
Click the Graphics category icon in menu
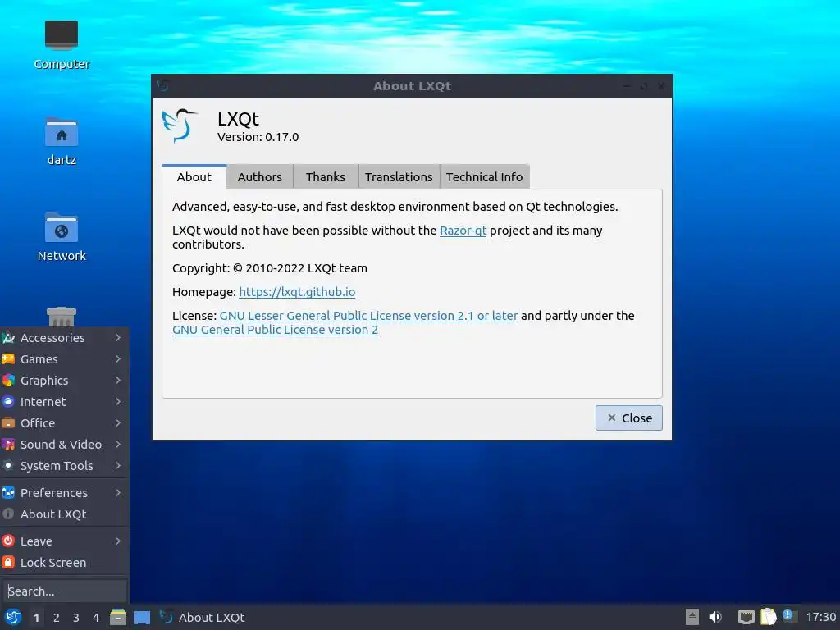8,381
